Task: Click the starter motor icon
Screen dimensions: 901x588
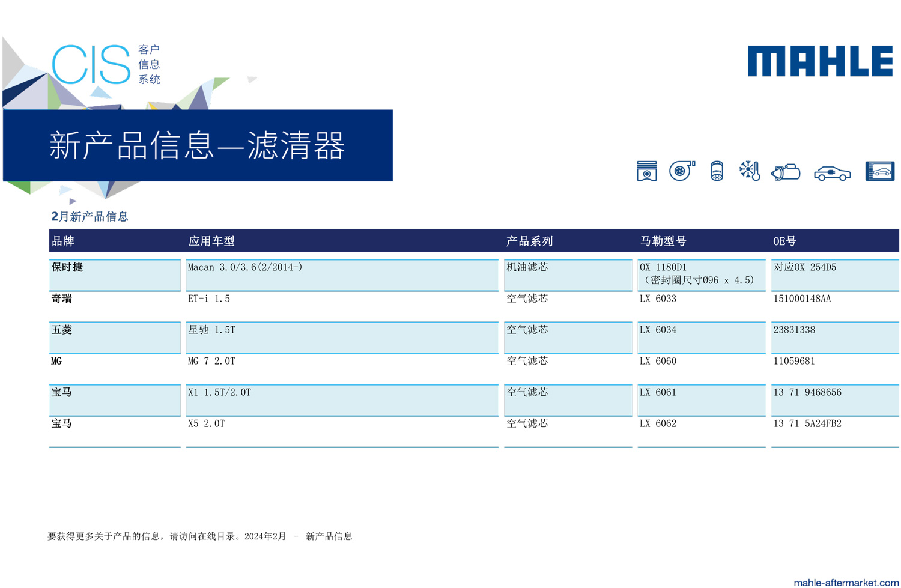Action: [786, 172]
